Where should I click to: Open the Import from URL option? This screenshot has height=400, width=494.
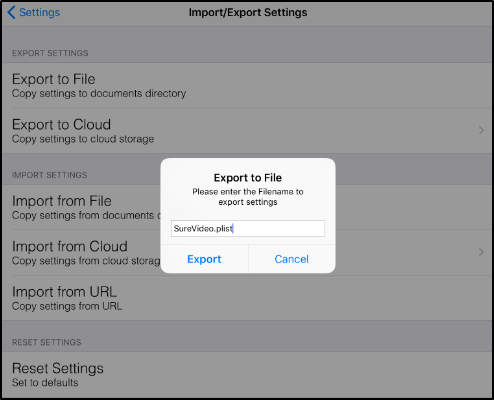(247, 298)
